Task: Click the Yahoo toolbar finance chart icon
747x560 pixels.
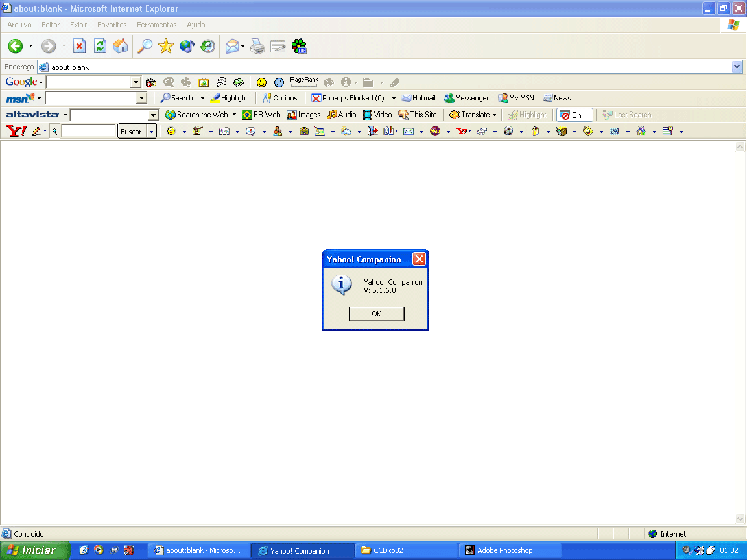Action: point(614,131)
